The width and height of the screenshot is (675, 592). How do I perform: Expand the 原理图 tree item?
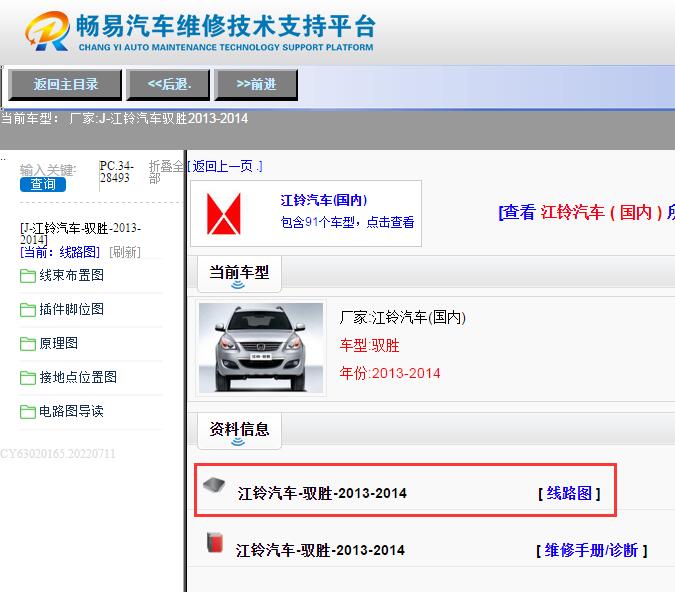(x=59, y=343)
